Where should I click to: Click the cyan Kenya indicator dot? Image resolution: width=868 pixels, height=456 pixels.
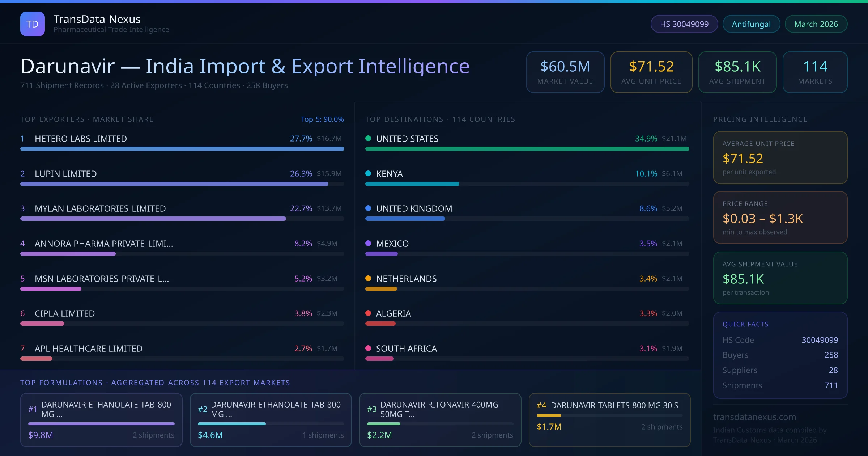[368, 173]
